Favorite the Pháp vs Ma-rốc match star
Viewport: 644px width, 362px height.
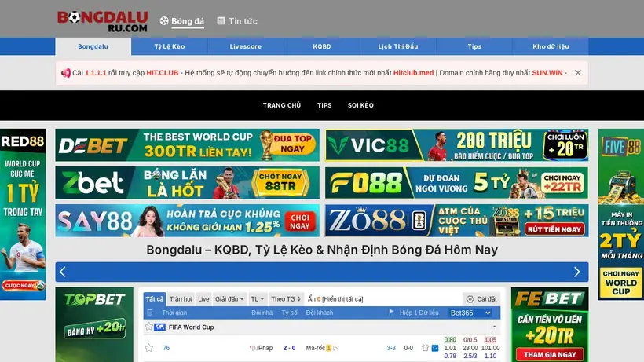tap(148, 348)
